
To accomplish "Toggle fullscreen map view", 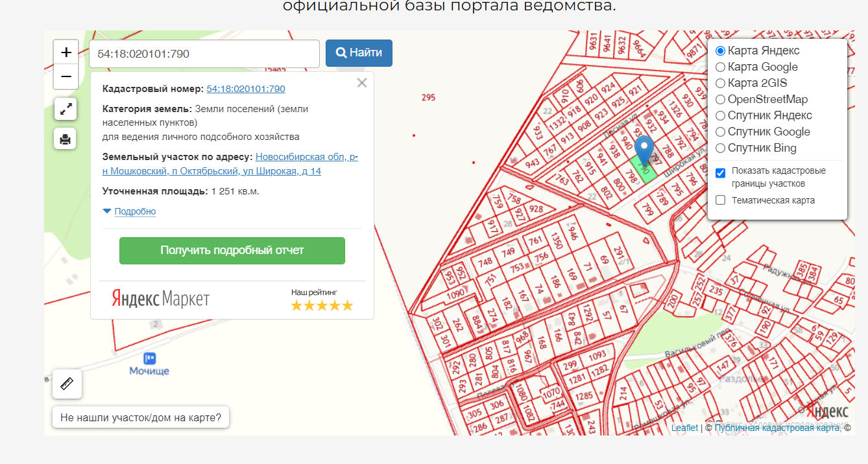I will 65,109.
